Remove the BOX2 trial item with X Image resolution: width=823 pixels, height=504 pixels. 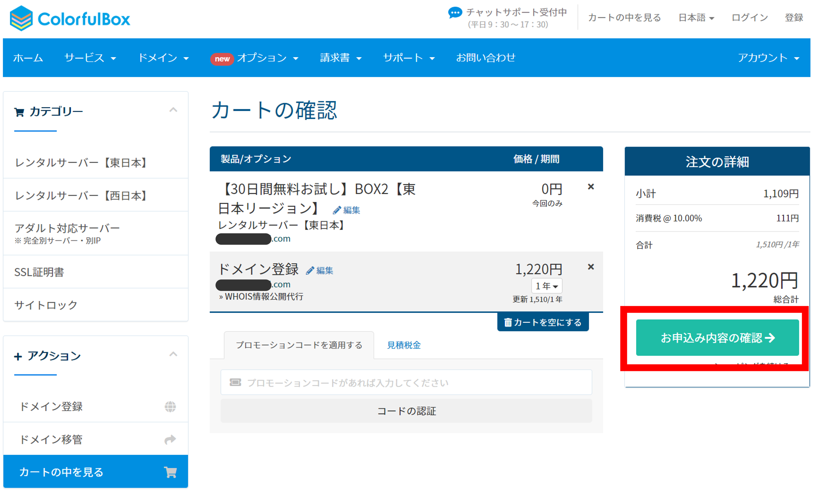(591, 187)
